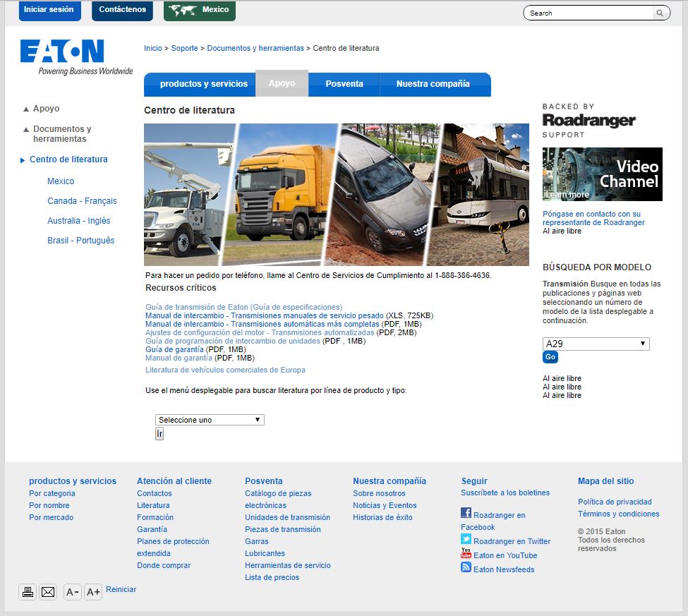This screenshot has width=688, height=616.
Task: Open the 'productos y servicios' tab
Action: point(203,84)
